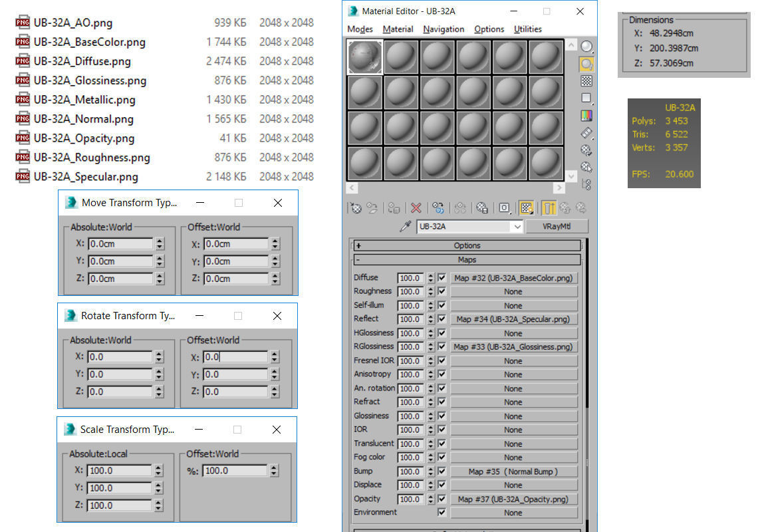Disable the Bump map checkbox
The width and height of the screenshot is (760, 532).
click(x=442, y=471)
